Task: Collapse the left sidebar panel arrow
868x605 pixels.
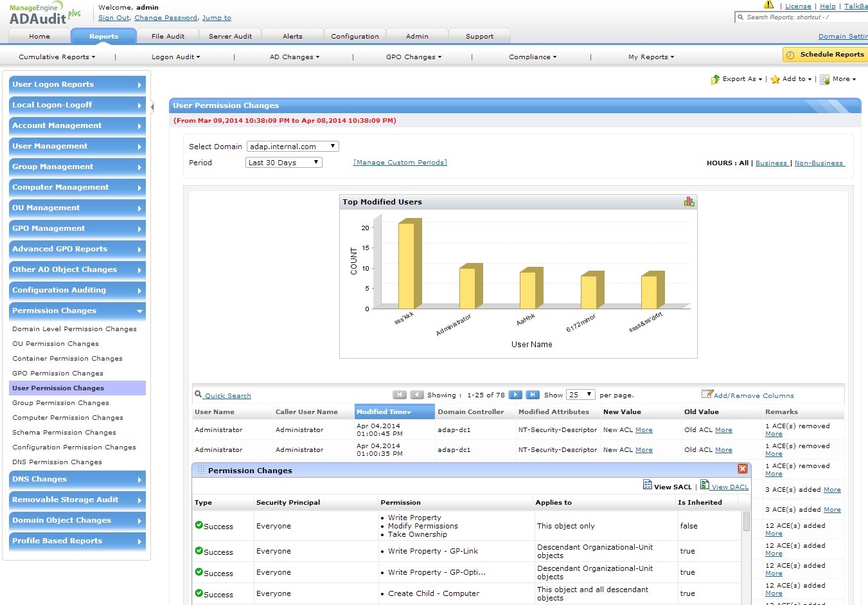Action: (152, 107)
